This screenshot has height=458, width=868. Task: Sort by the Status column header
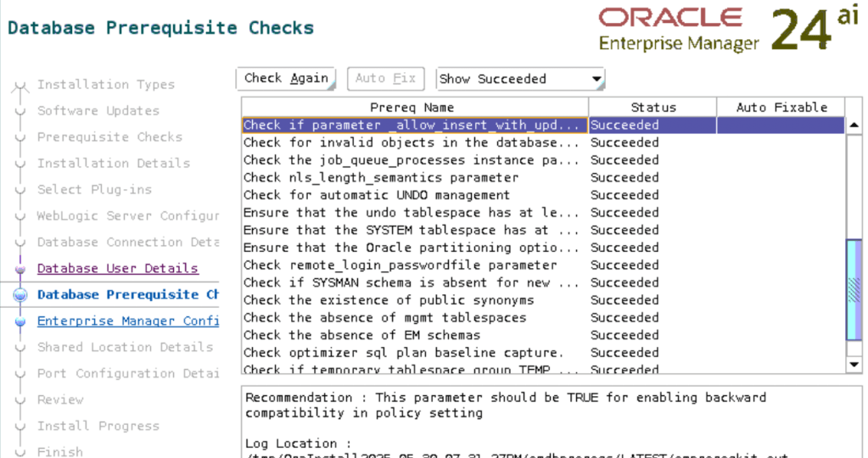coord(652,108)
